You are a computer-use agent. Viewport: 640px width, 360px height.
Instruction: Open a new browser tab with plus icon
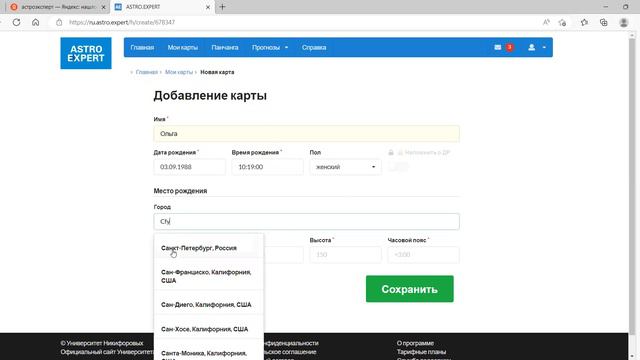[222, 7]
